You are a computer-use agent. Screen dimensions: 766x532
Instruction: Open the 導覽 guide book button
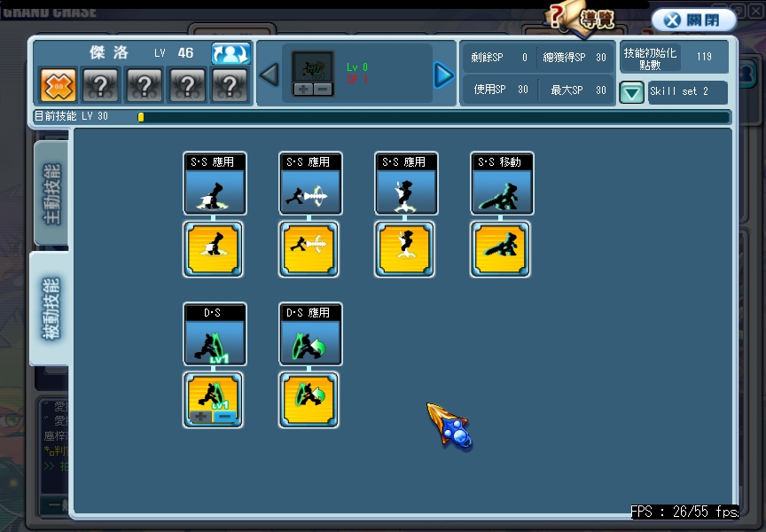click(582, 20)
